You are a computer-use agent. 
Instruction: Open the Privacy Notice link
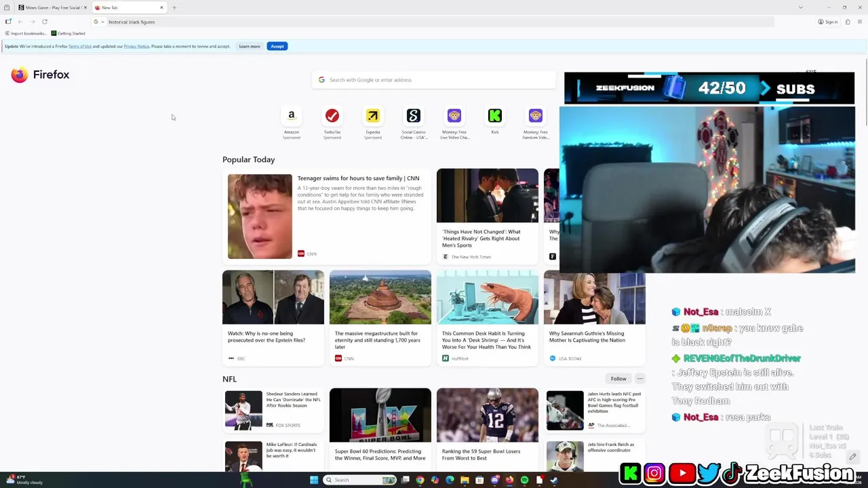point(136,46)
